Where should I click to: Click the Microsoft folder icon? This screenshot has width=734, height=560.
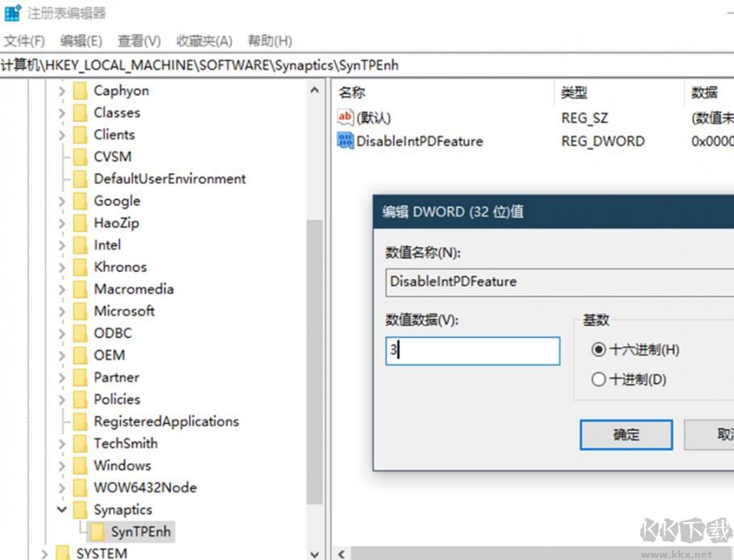pos(79,311)
